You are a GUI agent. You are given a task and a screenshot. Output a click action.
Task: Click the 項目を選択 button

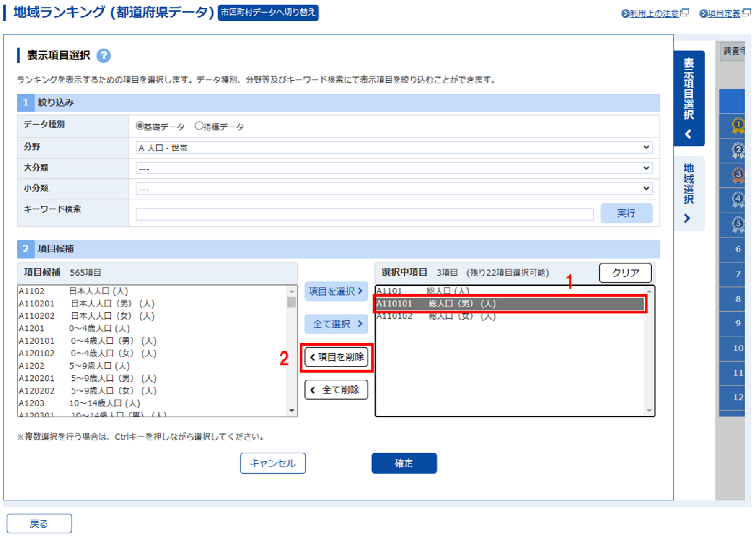click(336, 291)
